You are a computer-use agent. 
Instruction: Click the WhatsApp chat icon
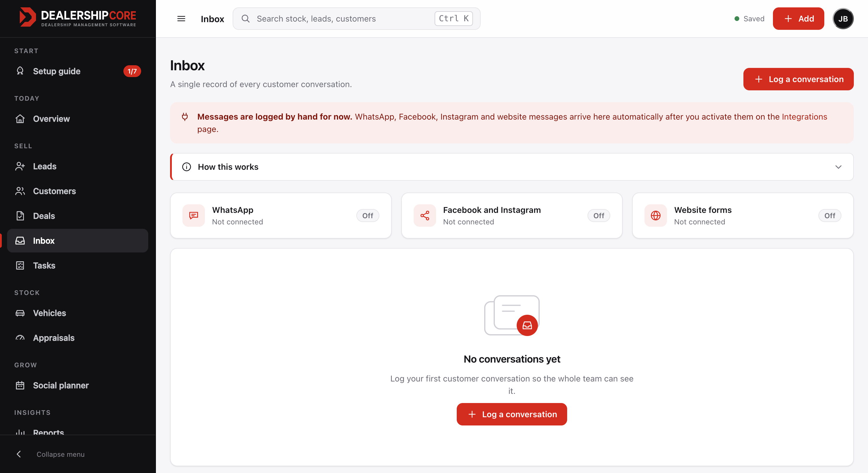(x=193, y=215)
